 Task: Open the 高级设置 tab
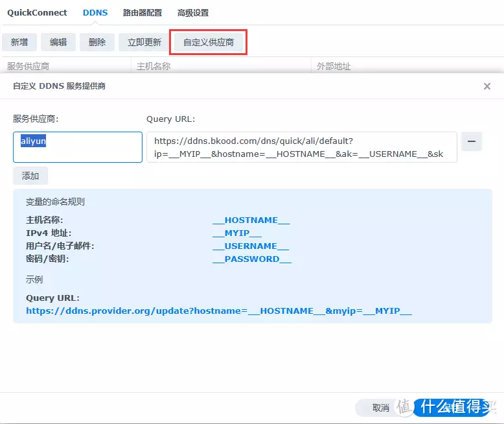[x=193, y=13]
